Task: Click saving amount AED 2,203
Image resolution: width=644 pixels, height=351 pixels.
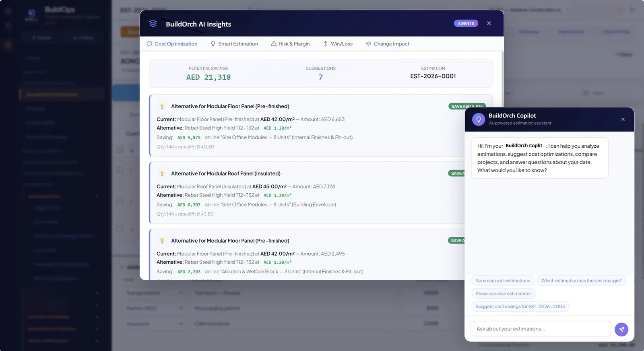Action: [x=189, y=272]
